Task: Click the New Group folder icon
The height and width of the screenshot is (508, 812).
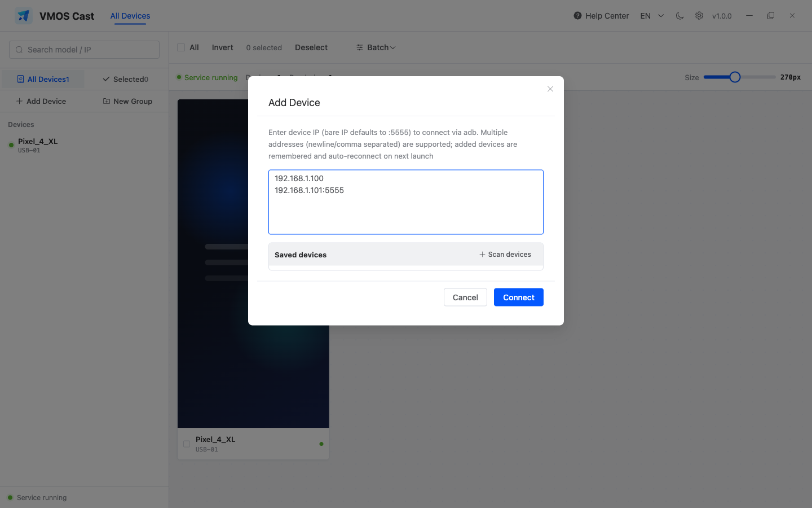Action: pyautogui.click(x=107, y=101)
